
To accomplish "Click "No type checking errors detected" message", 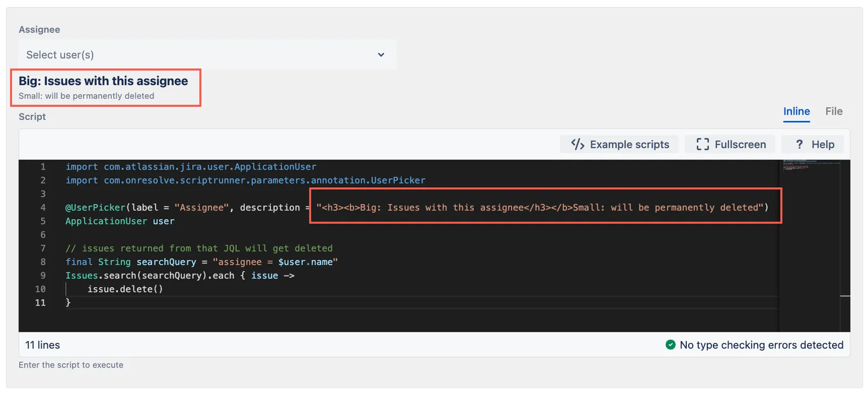I will point(762,345).
